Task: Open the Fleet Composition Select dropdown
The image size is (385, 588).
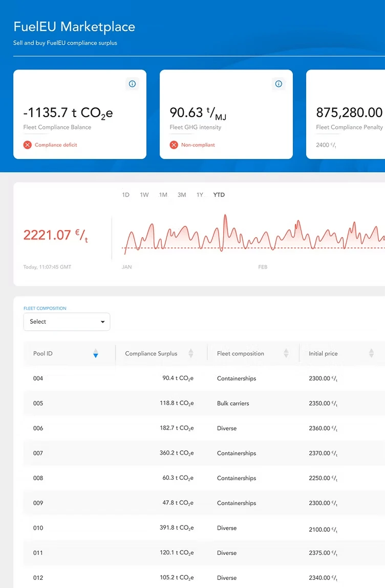Action: (67, 322)
